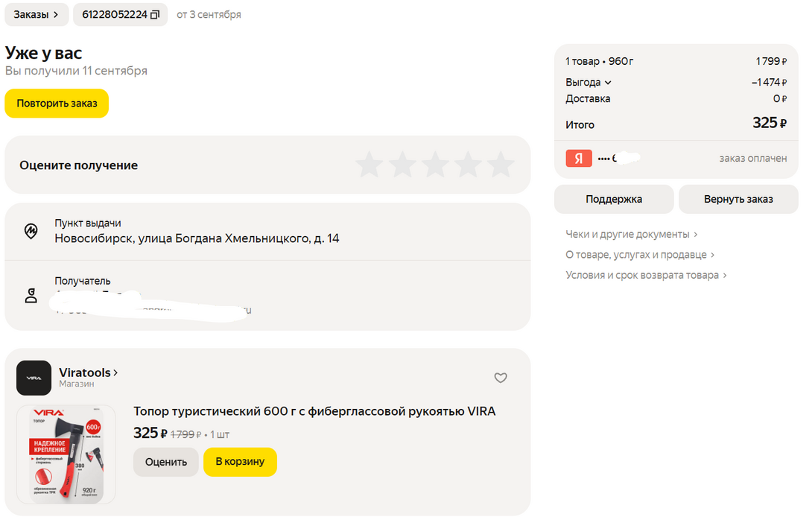The height and width of the screenshot is (517, 812).
Task: Expand the Выгода discount breakdown
Action: pyautogui.click(x=589, y=83)
